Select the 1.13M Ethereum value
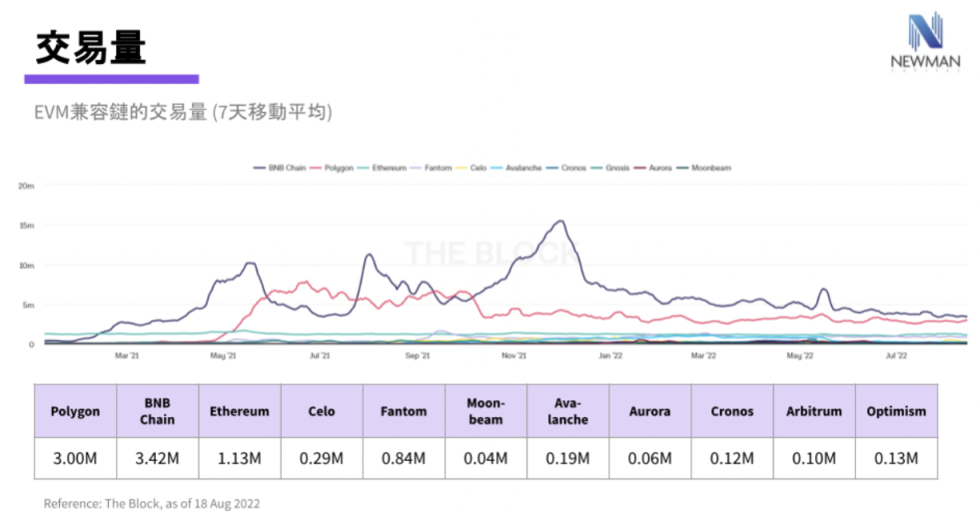The height and width of the screenshot is (521, 980). tap(240, 458)
